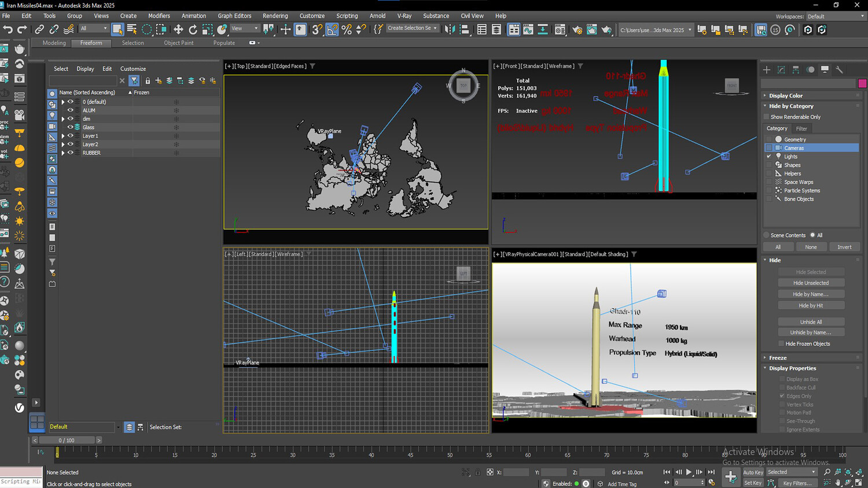Select the Rotate tool
Image resolution: width=868 pixels, height=488 pixels.
(193, 29)
